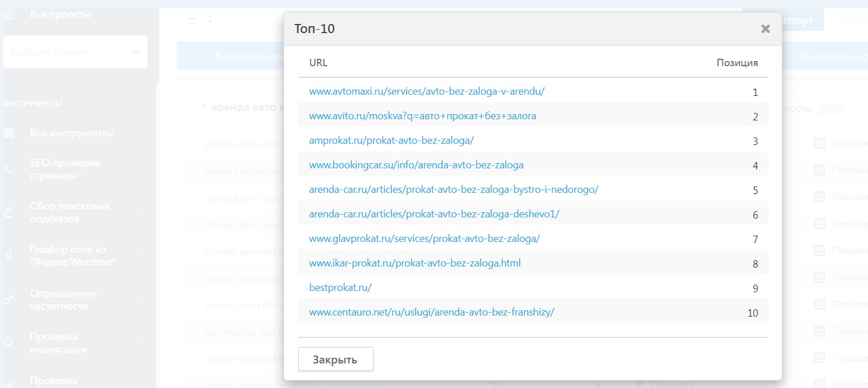Click the key icon for Определение частотности
This screenshot has height=388, width=868.
(x=9, y=300)
